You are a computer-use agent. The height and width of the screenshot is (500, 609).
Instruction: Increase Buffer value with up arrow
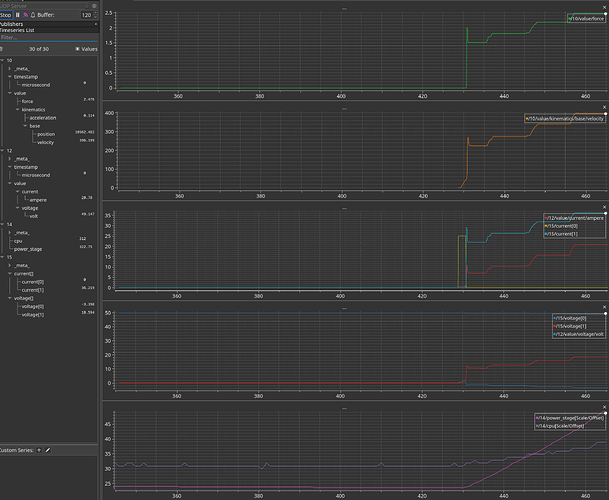[96, 13]
